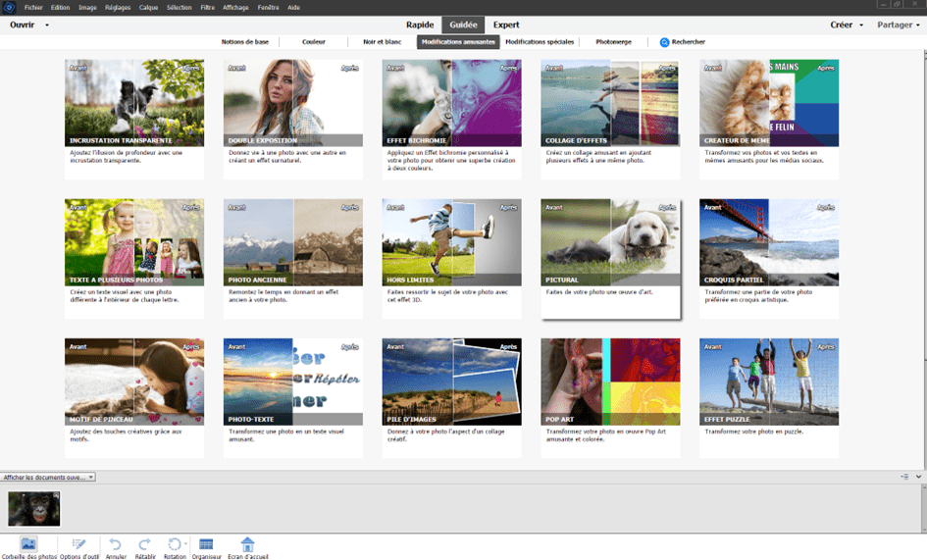Select the Modifications amusantes category
The height and width of the screenshot is (560, 927).
point(458,42)
